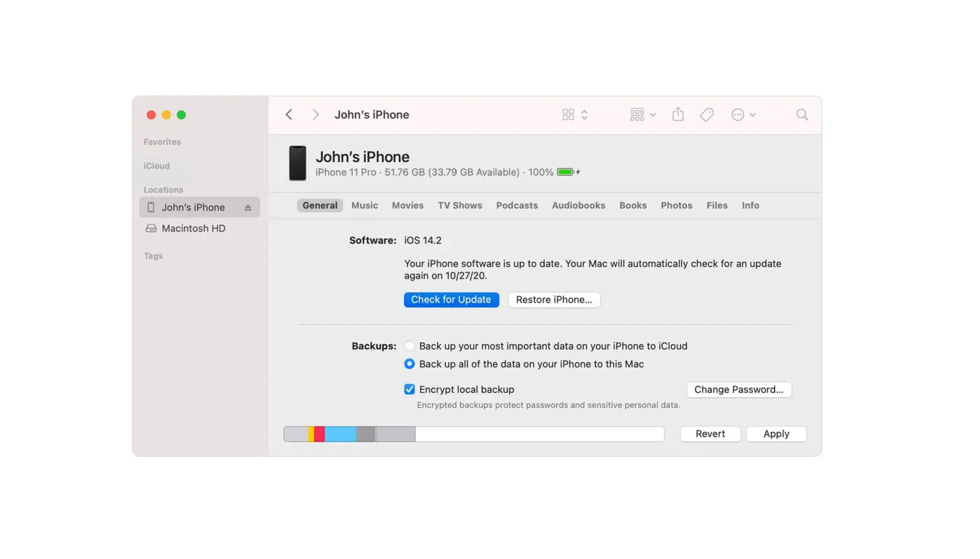The width and height of the screenshot is (980, 559).
Task: Click the battery charging indicator
Action: [x=568, y=172]
